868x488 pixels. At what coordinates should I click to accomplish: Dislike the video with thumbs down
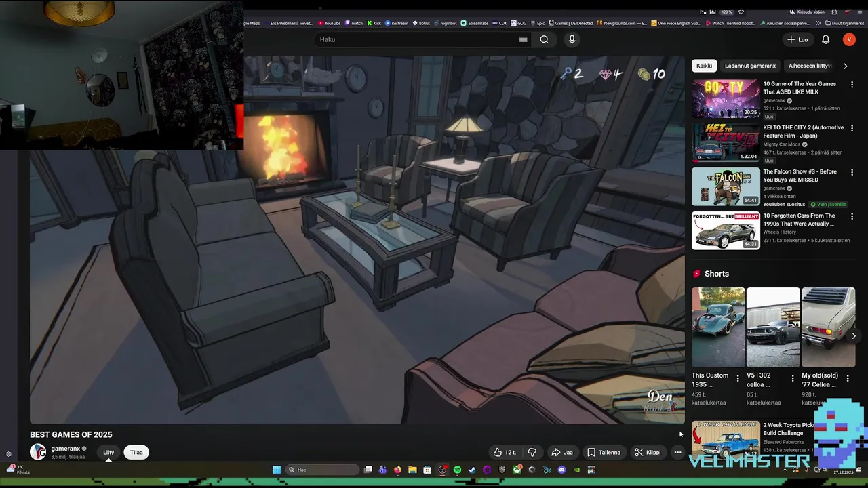532,452
